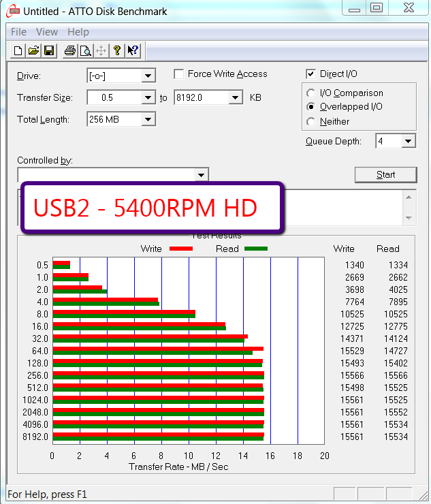The width and height of the screenshot is (431, 504).
Task: Click the Start benchmark button
Action: (385, 175)
